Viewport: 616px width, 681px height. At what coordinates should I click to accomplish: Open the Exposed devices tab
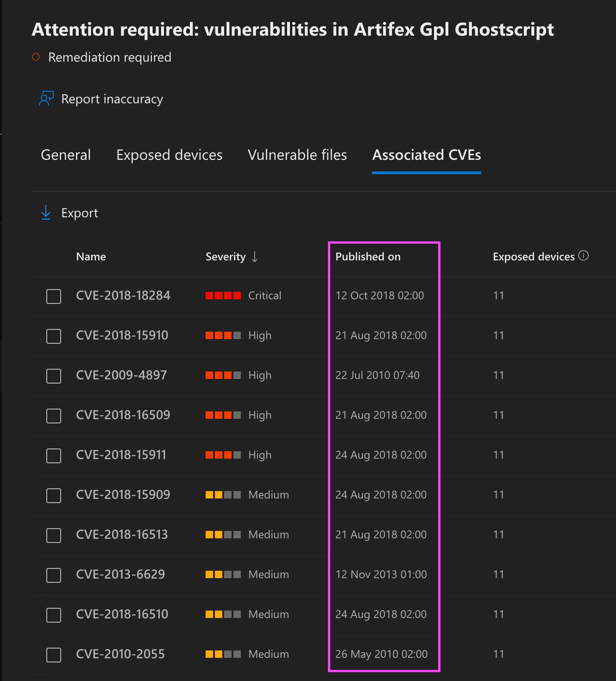tap(169, 155)
